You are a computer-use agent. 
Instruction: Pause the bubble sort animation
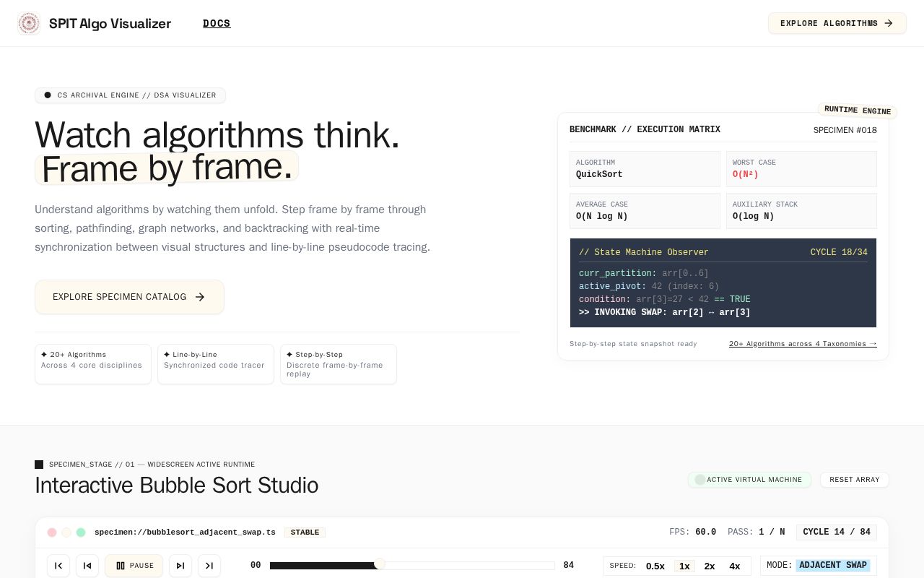(x=134, y=566)
